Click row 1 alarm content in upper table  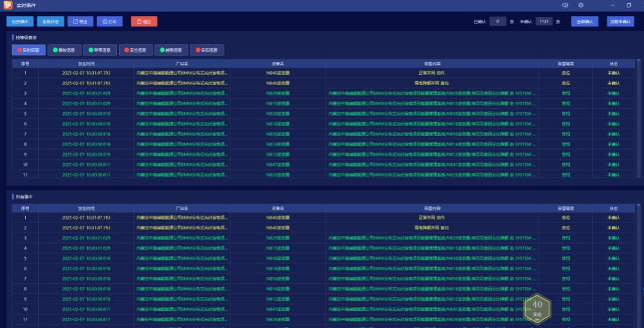pyautogui.click(x=432, y=73)
